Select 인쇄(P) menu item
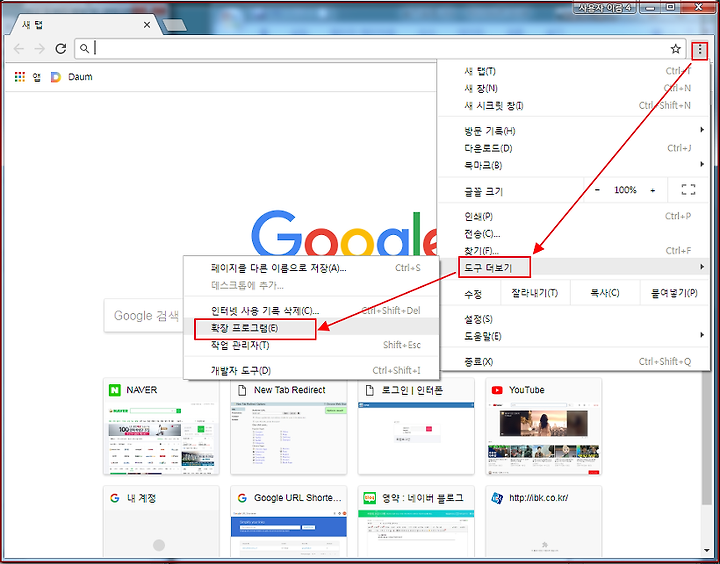 [x=574, y=216]
